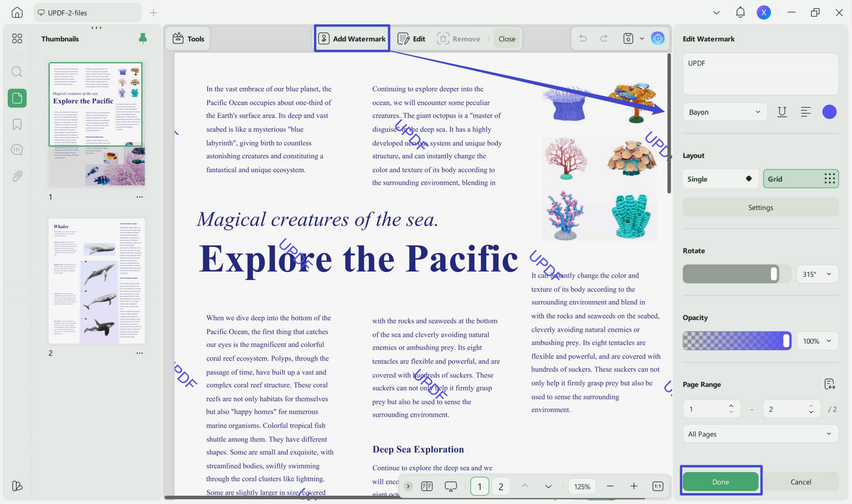Open the thumbnails grid view icon

pyautogui.click(x=17, y=38)
